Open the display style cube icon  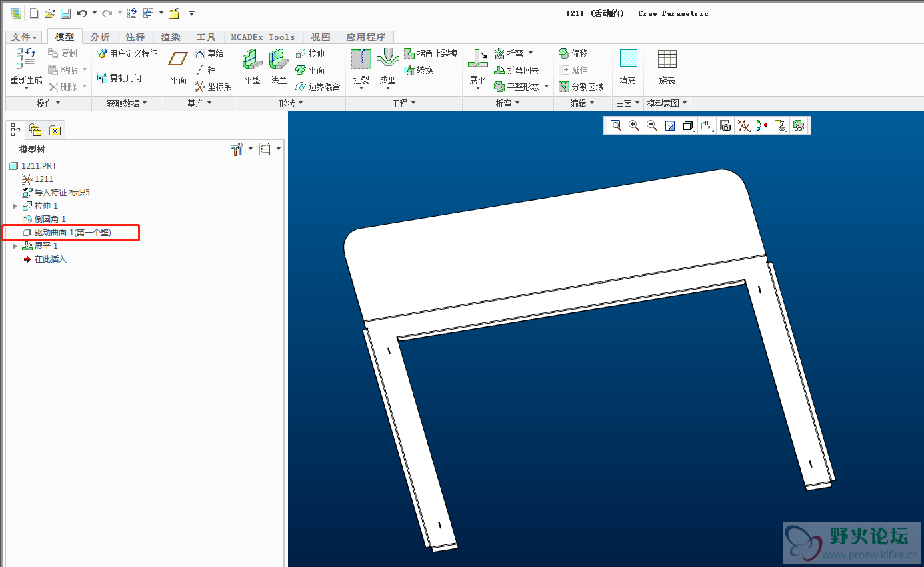tap(689, 125)
